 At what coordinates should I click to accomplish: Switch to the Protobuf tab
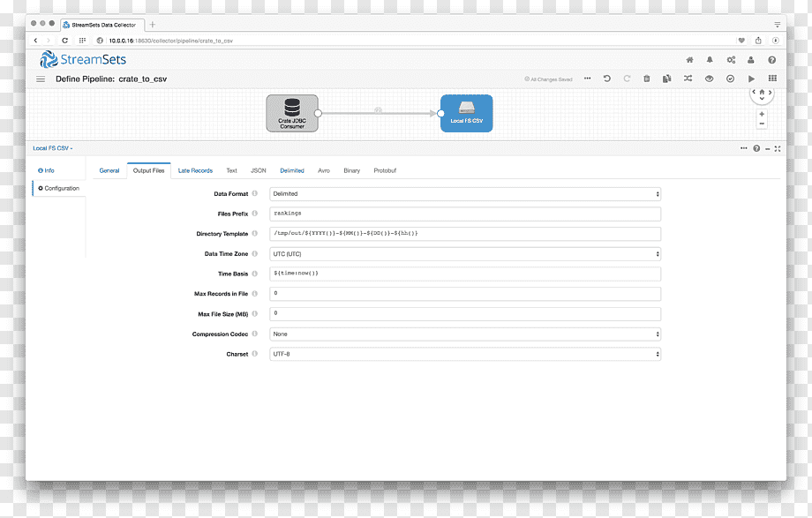click(x=385, y=170)
